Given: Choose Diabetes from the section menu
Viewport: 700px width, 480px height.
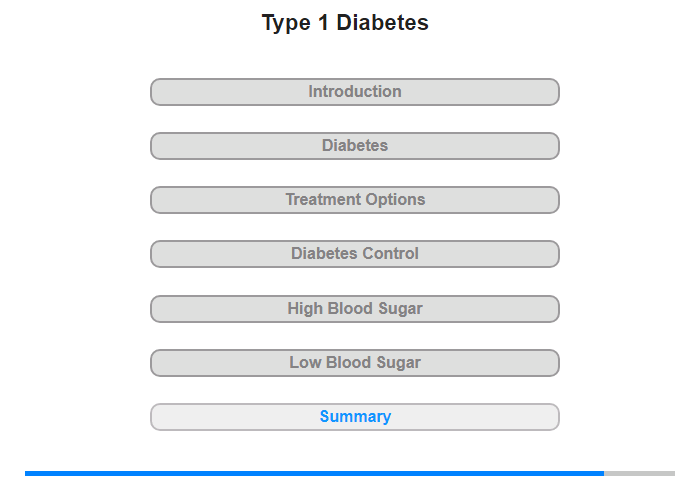Looking at the screenshot, I should 354,146.
